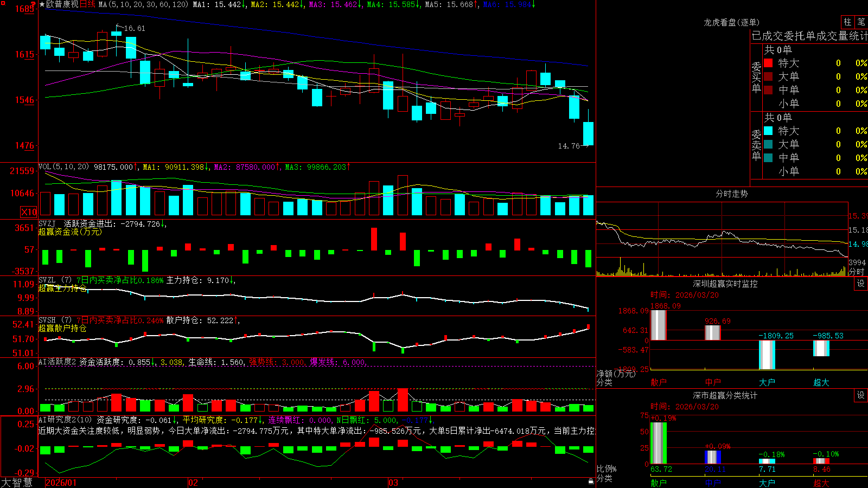
Task: Select the AI活跃度2 indicator title
Action: point(58,362)
